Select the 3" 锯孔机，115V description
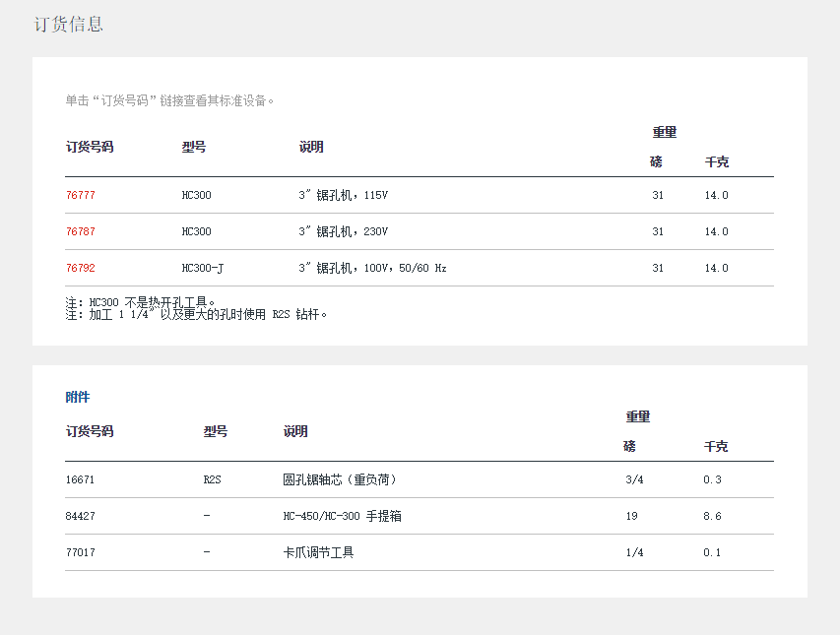The image size is (840, 635). pos(344,196)
